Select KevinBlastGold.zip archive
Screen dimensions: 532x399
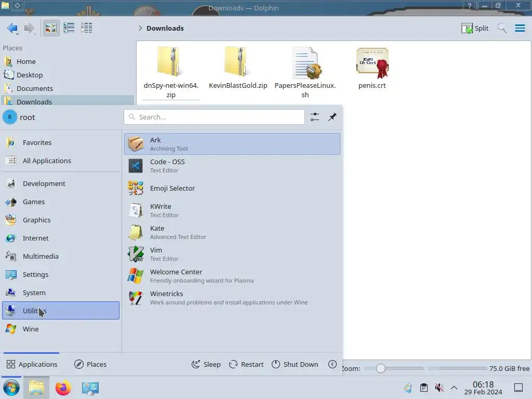tap(238, 68)
